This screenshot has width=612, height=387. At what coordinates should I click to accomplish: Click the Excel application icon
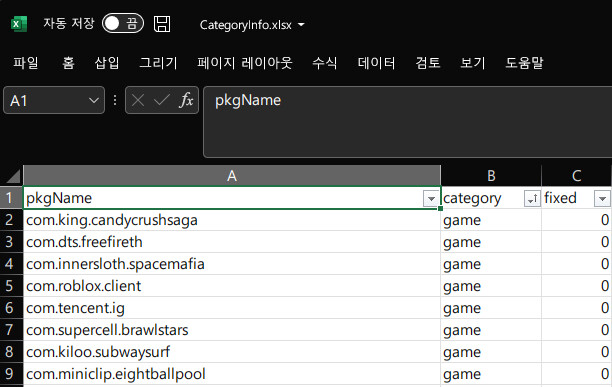pyautogui.click(x=19, y=24)
